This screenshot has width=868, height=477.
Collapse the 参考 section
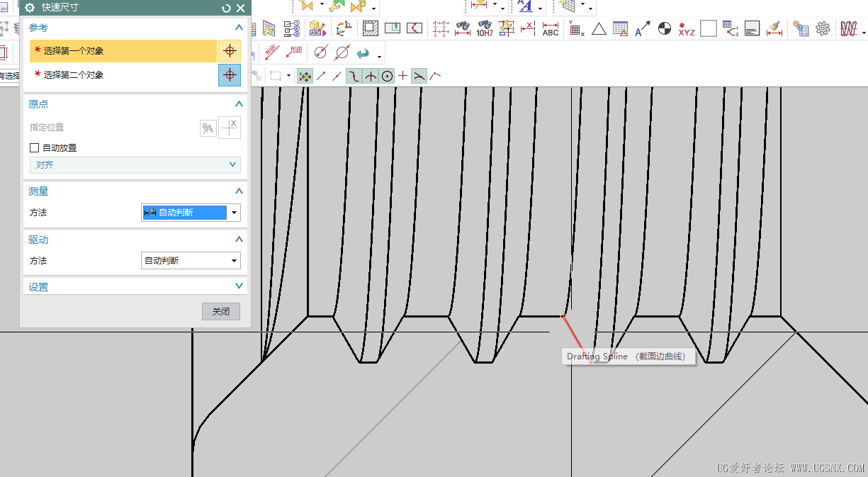point(239,28)
